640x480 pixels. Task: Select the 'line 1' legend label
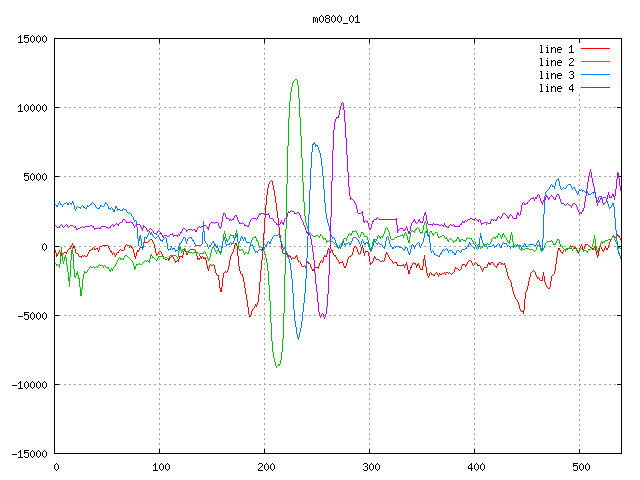coord(556,49)
